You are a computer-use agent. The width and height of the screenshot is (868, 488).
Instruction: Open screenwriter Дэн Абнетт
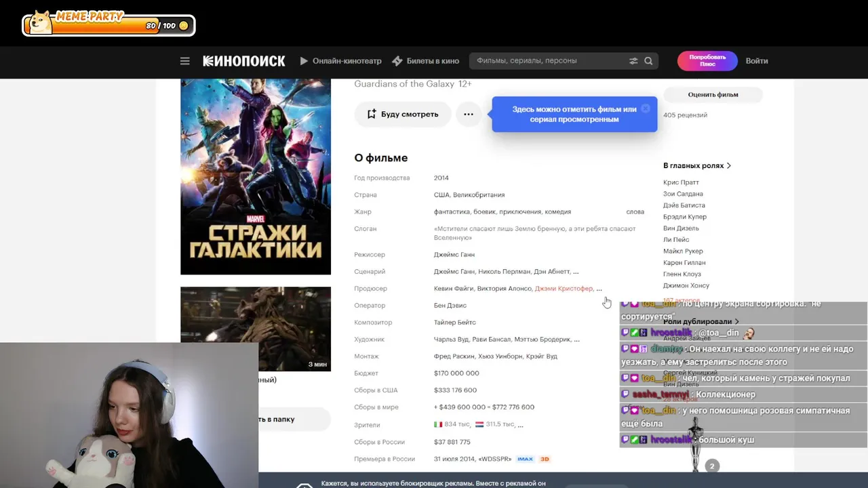(552, 272)
